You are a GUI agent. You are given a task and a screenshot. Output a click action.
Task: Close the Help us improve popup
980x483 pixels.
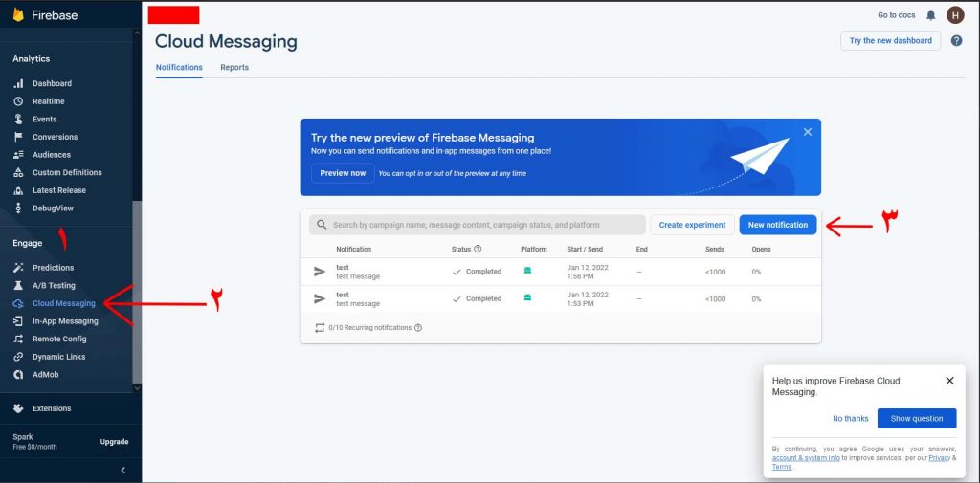[949, 381]
